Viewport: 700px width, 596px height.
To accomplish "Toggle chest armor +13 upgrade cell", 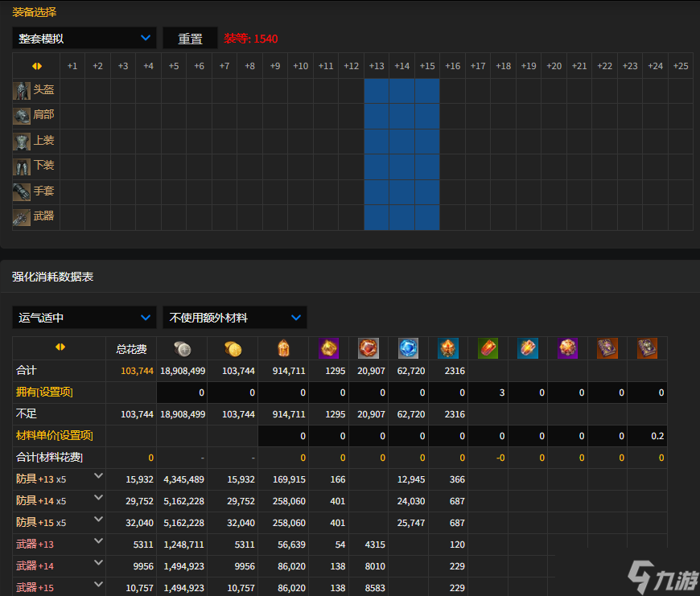I will (377, 142).
